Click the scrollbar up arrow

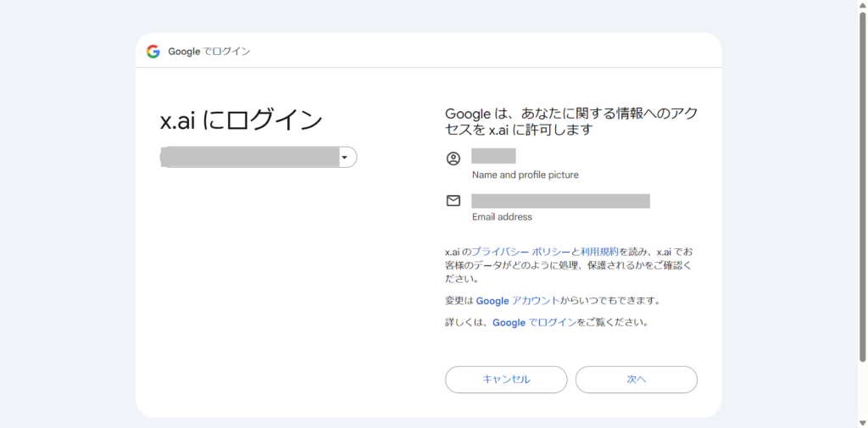862,4
